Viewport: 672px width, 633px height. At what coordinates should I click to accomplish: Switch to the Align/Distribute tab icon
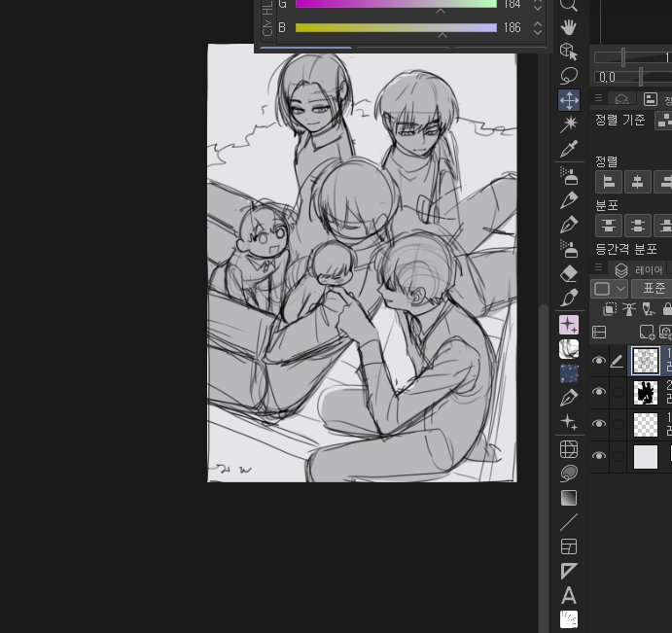651,99
